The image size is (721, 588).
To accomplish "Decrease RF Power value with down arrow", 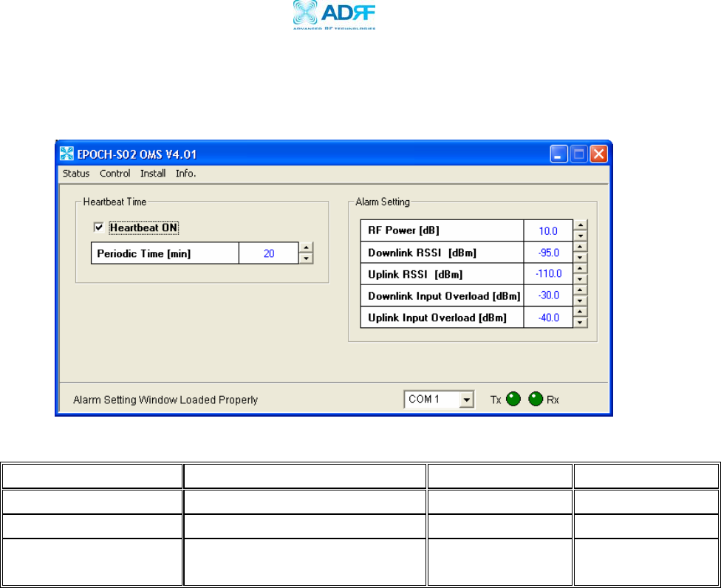I will [x=581, y=236].
